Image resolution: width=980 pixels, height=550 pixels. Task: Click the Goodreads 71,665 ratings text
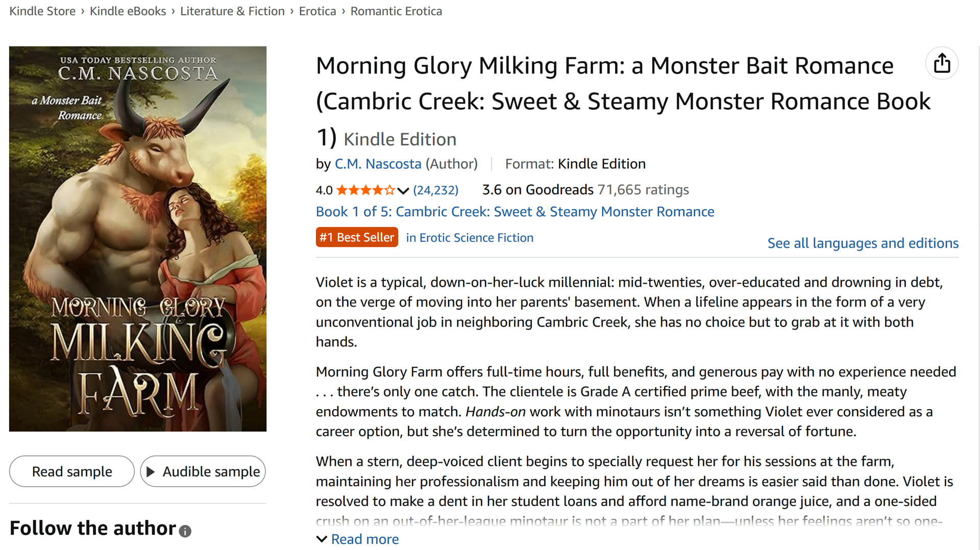click(585, 190)
